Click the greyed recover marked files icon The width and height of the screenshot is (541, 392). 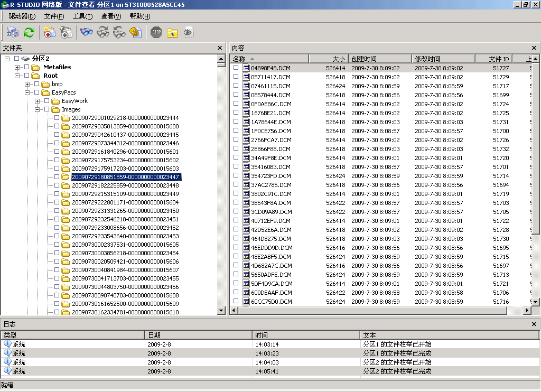66,32
